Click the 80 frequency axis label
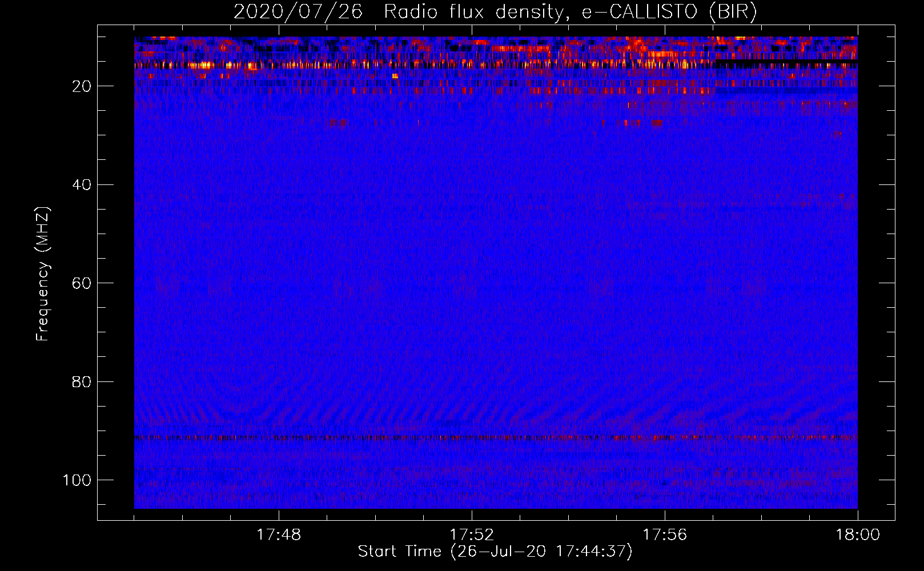The width and height of the screenshot is (924, 571). [82, 381]
